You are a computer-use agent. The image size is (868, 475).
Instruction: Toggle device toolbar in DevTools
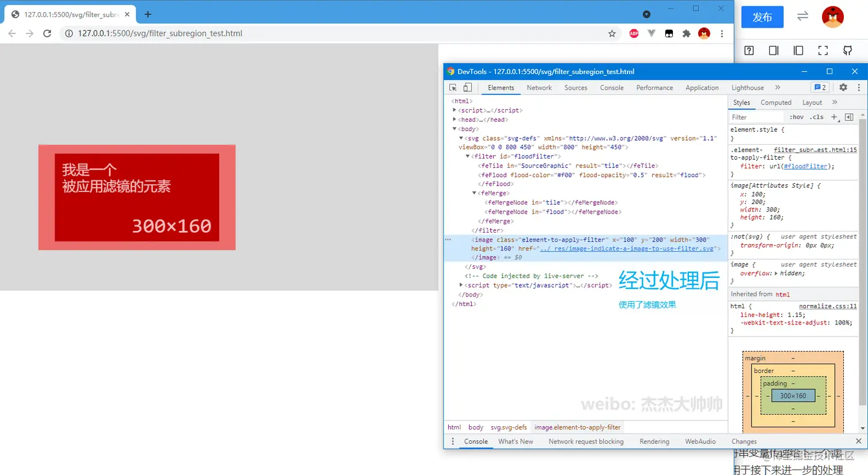pos(467,87)
